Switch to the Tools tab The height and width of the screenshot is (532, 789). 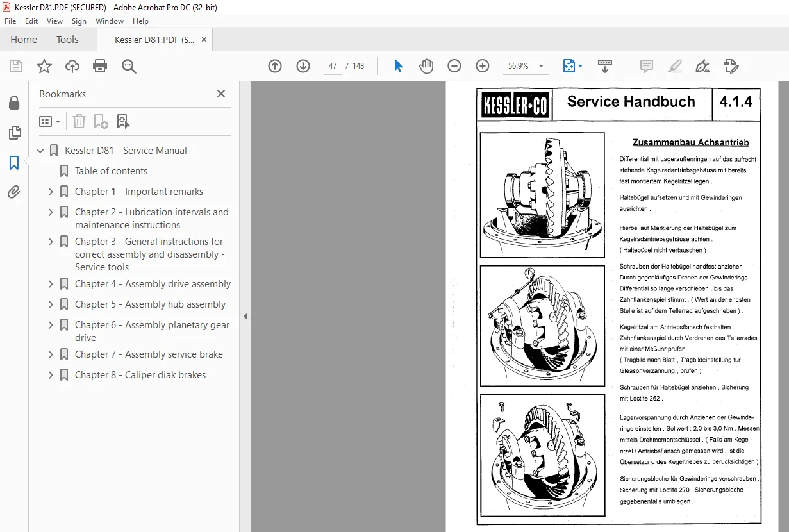pos(67,40)
